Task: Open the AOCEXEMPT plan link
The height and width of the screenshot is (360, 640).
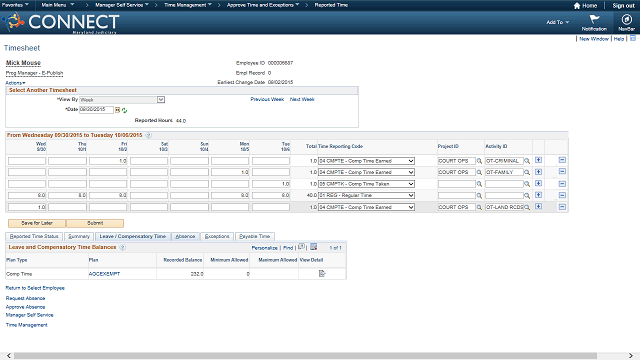Action: pos(104,274)
